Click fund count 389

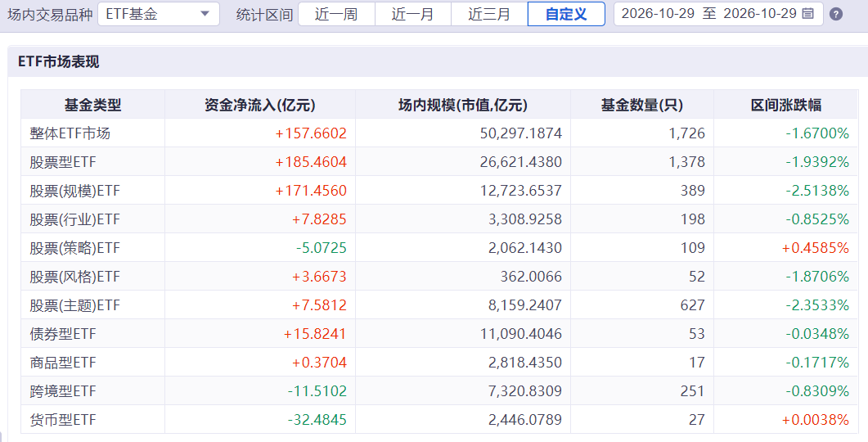[693, 191]
